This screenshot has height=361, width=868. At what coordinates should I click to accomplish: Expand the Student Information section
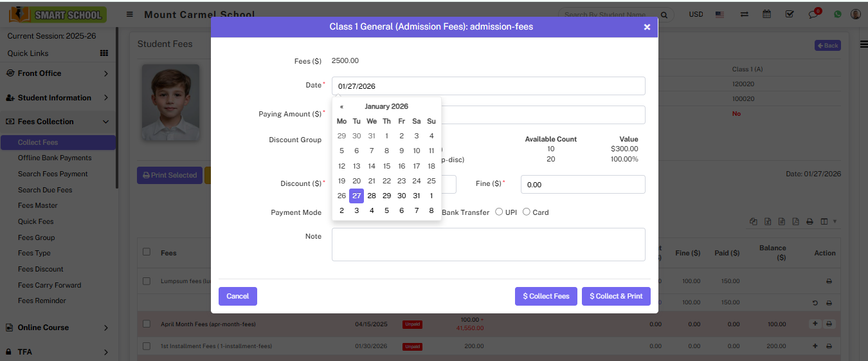pos(58,98)
